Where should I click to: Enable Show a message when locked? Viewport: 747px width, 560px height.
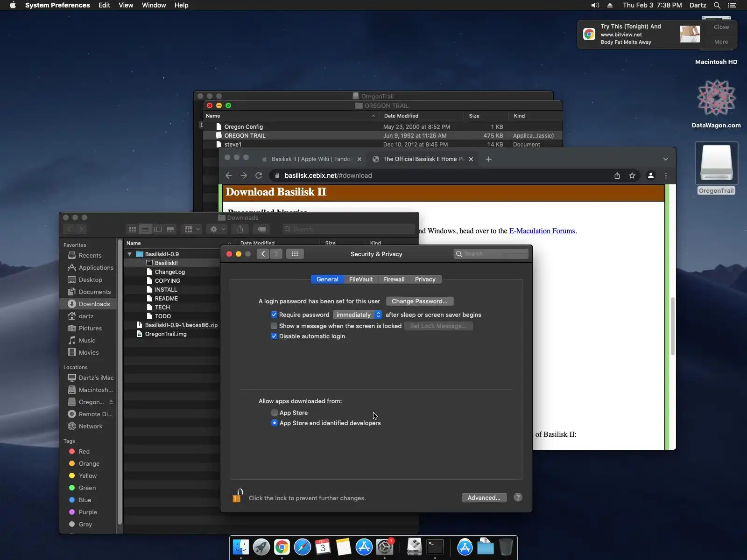click(x=274, y=326)
